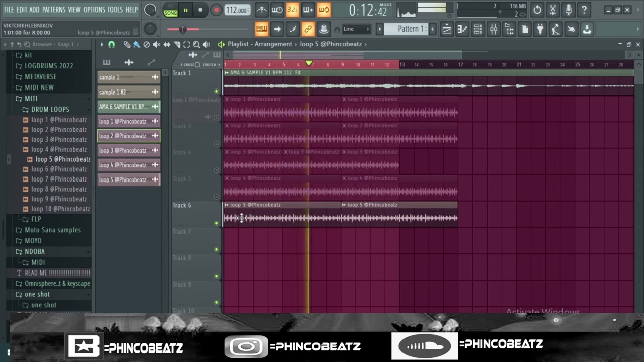Select loop 2 @Phincobeatz in picker
Screen dimensions: 644x362
point(129,136)
